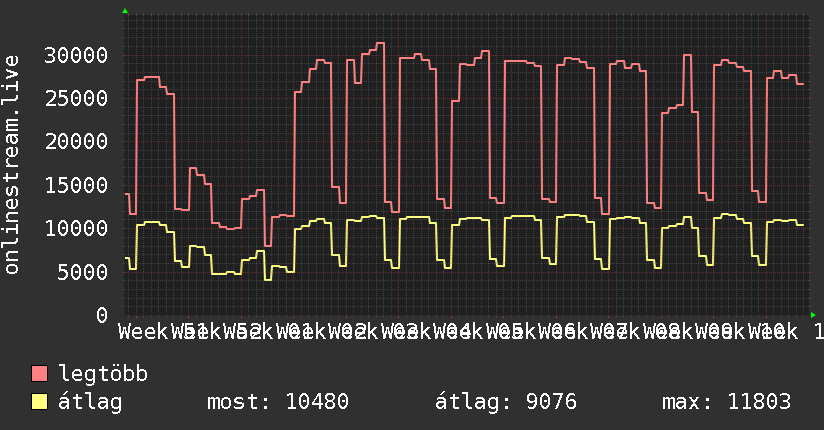Screen dimensions: 824x430
Task: Click the legtöbb legend label
Action: pyautogui.click(x=103, y=374)
